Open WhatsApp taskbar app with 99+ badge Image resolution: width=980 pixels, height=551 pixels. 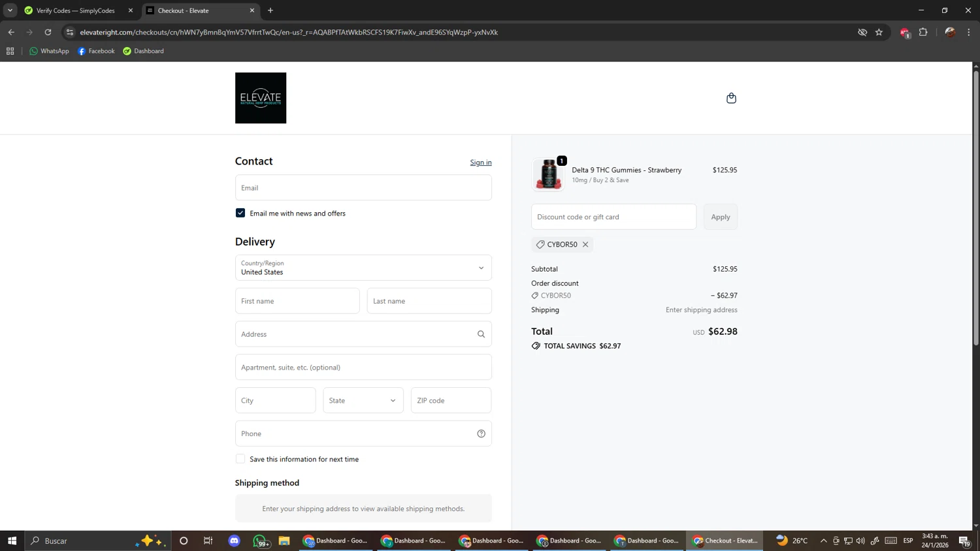pyautogui.click(x=260, y=541)
